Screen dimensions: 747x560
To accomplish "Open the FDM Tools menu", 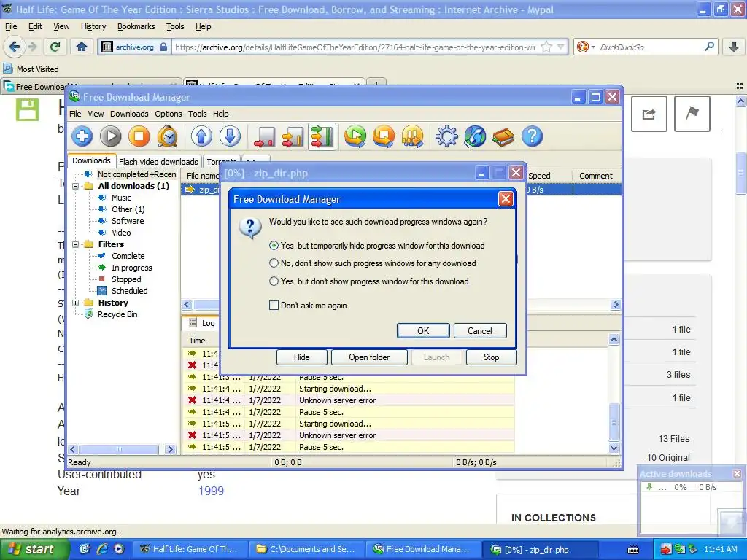I will 197,114.
